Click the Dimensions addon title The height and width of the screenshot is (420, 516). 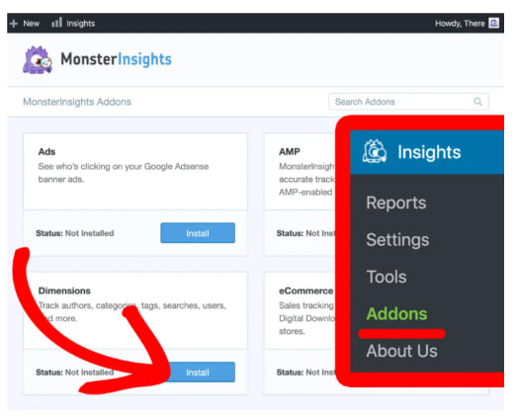pos(64,291)
